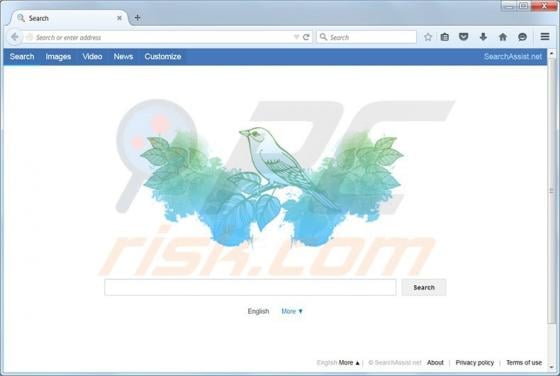Open the chat speech bubble icon
Screen dimensions: 560x376
point(522,37)
